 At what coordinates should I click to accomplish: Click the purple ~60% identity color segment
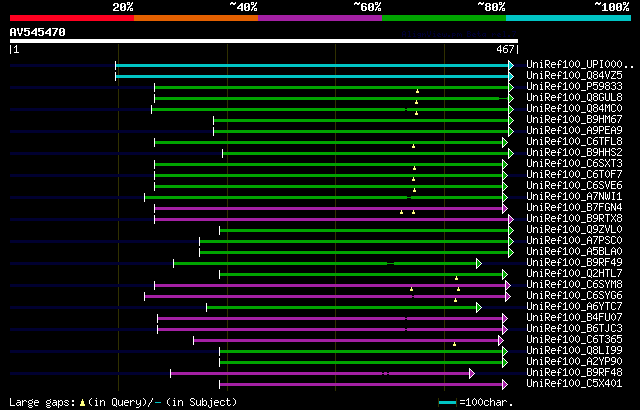coord(320,18)
